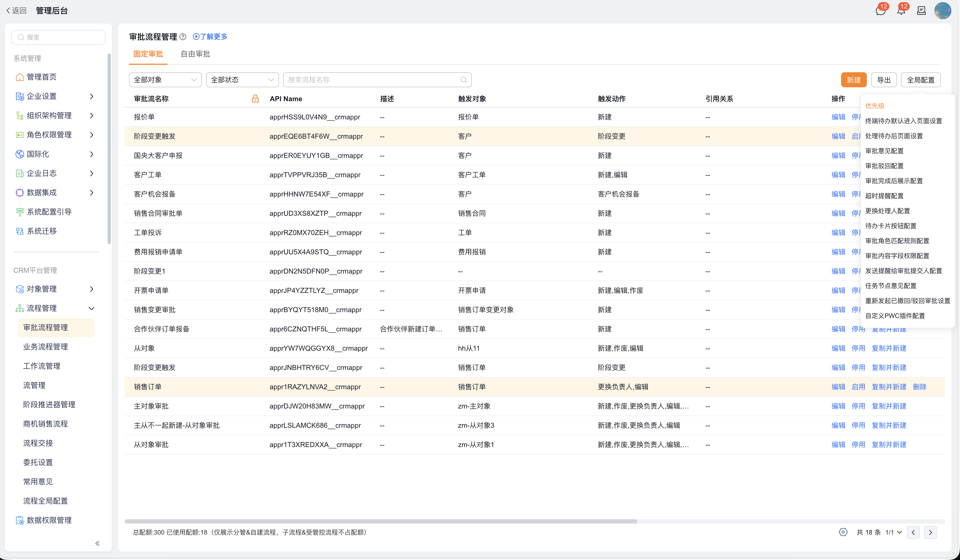The image size is (960, 560).
Task: Open the page selector 1/1 dropdown
Action: [x=893, y=532]
